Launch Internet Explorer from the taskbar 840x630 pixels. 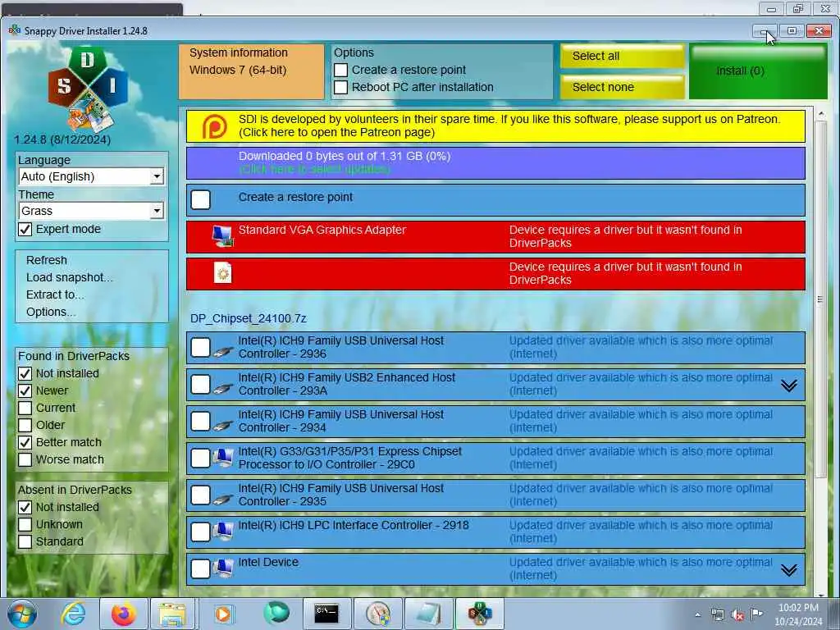coord(73,614)
